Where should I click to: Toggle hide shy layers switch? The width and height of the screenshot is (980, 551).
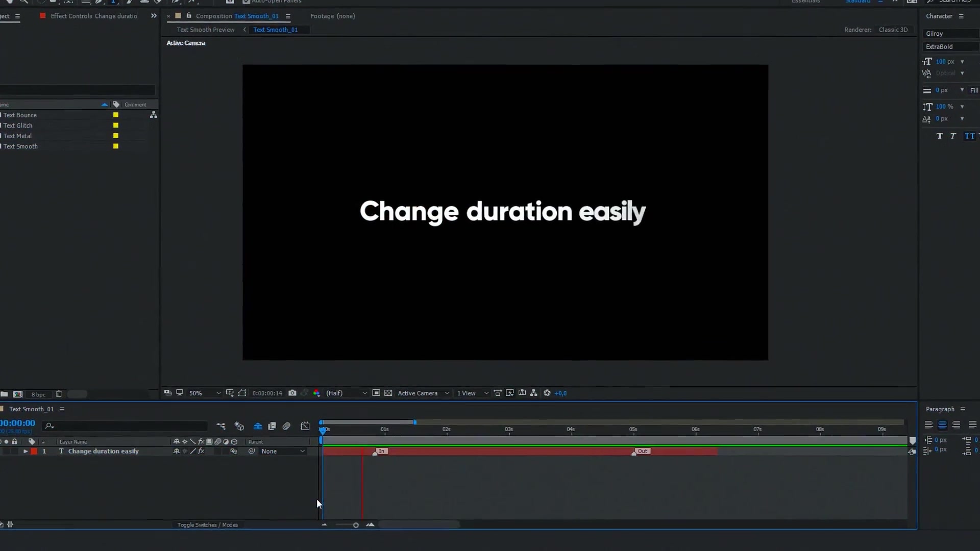click(x=258, y=426)
